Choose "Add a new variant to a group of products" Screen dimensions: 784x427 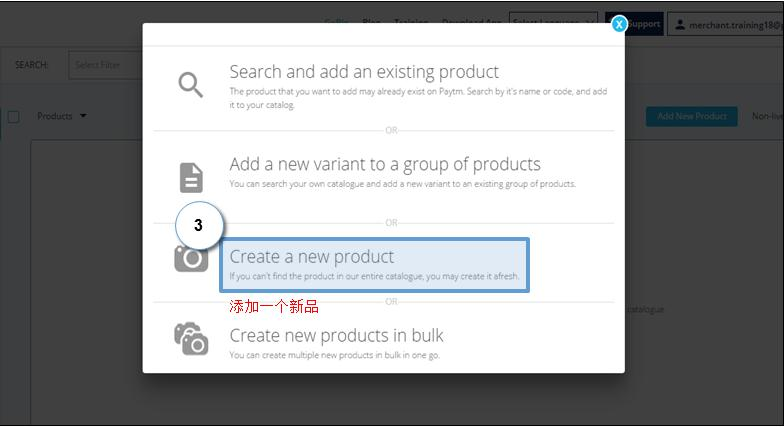(x=385, y=164)
